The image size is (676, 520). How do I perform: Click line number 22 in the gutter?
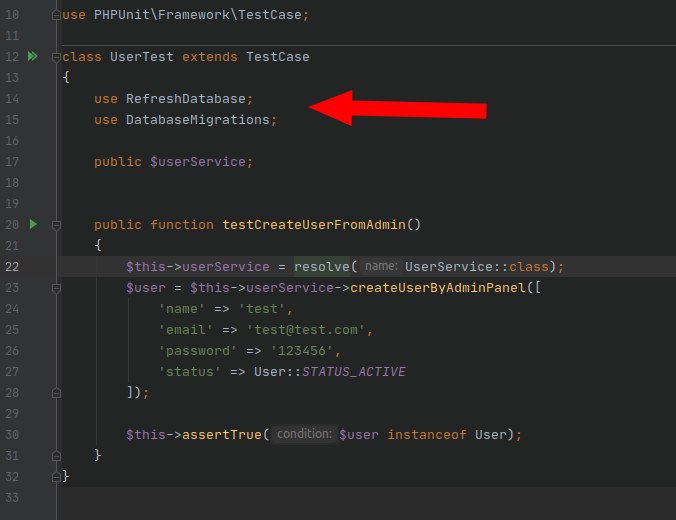pos(12,267)
